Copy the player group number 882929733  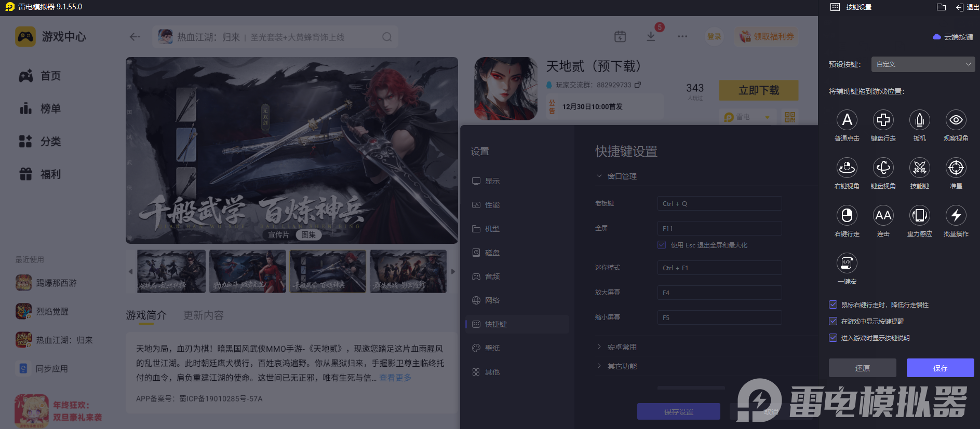tap(638, 85)
